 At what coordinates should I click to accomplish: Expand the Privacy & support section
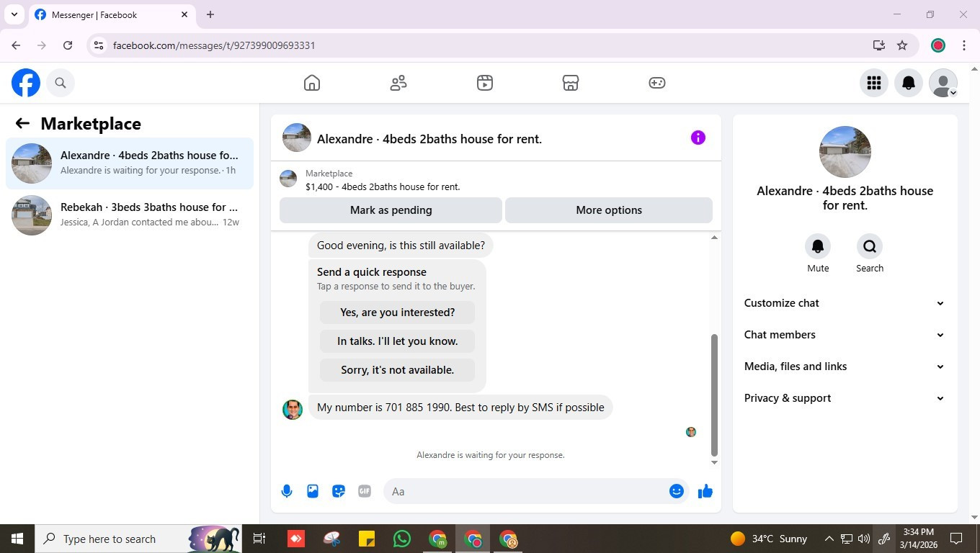pyautogui.click(x=845, y=398)
